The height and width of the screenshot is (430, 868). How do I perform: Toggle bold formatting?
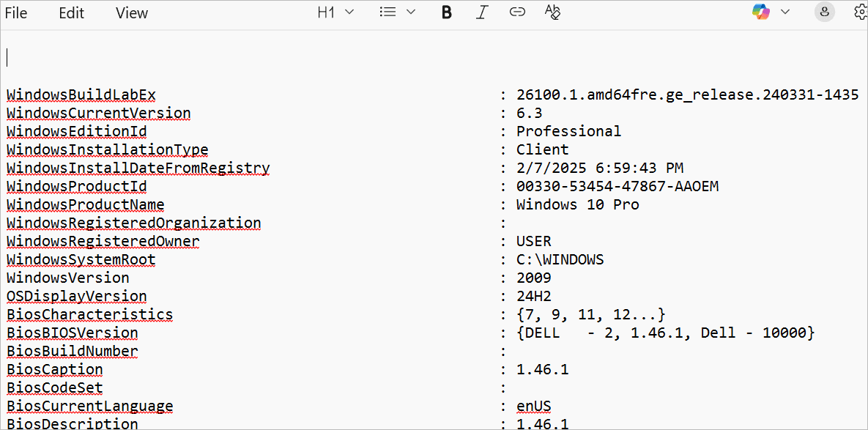[x=446, y=12]
